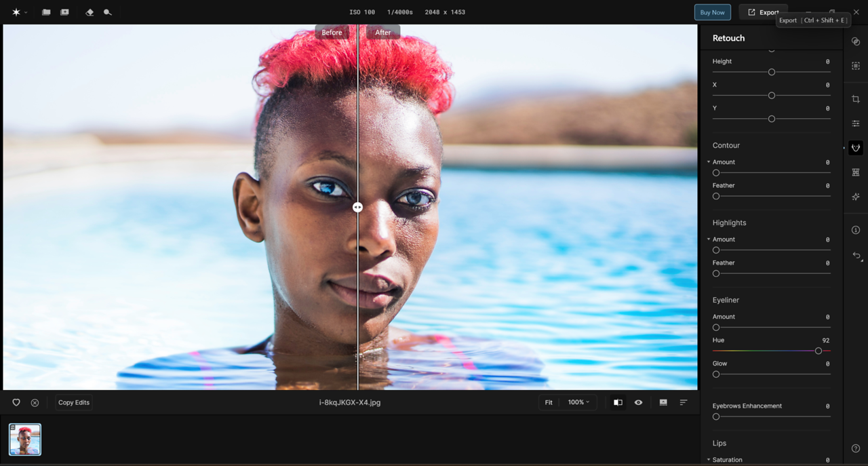Open the Crop tool panel

(x=856, y=99)
